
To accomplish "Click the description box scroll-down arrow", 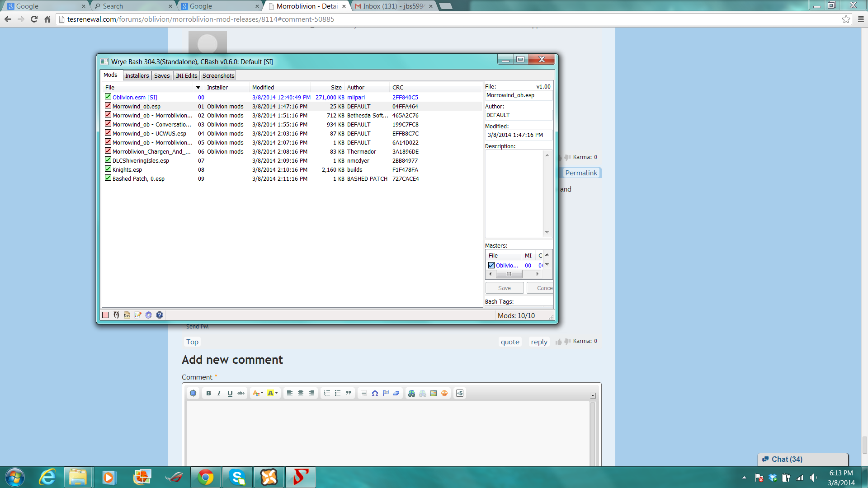I will [547, 232].
